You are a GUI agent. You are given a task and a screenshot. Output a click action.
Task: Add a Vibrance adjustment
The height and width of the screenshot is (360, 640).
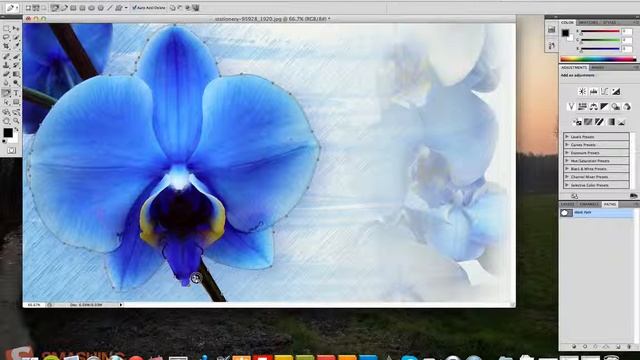click(571, 107)
